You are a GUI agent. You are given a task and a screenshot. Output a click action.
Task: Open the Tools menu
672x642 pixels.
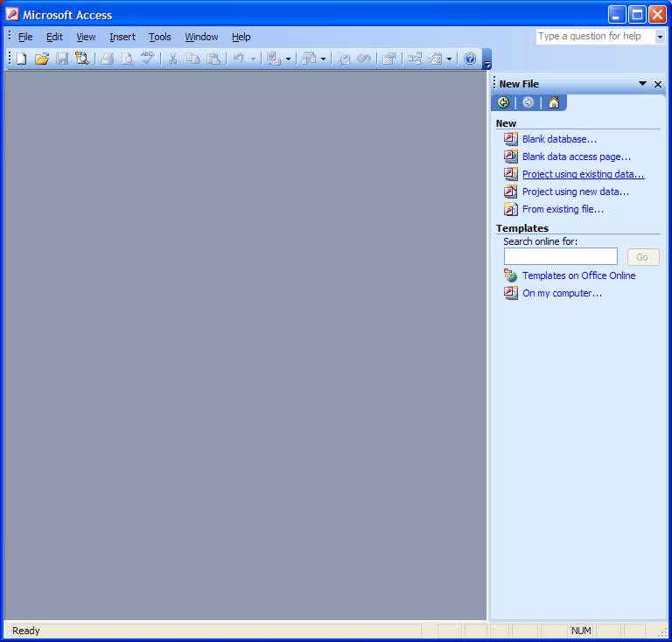(x=159, y=37)
